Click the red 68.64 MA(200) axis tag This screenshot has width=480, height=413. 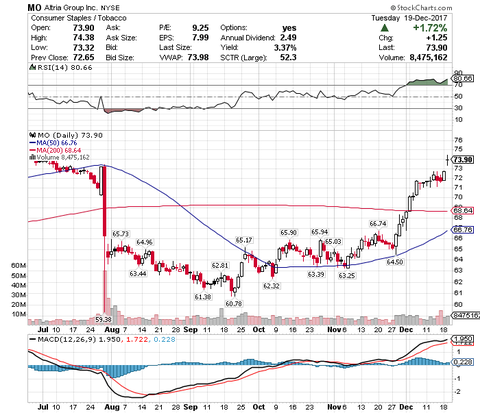click(x=462, y=211)
